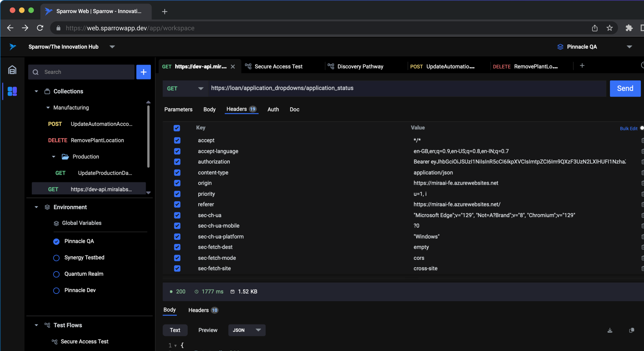Collapse the Production folder
This screenshot has height=351, width=644.
coord(53,157)
